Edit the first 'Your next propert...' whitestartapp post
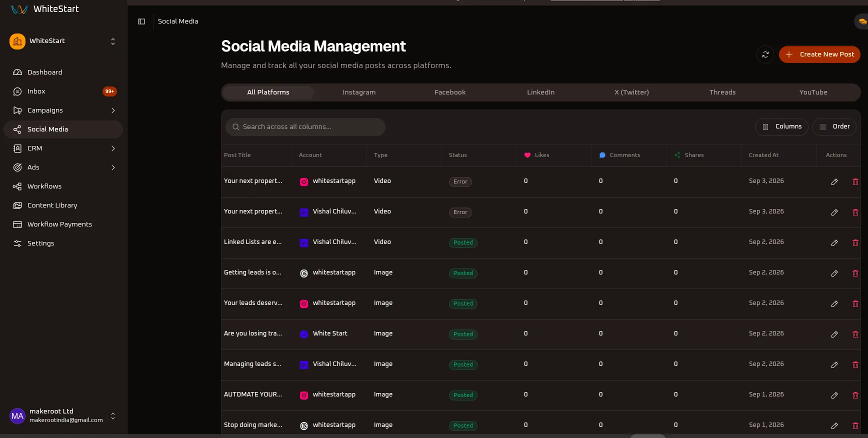 [834, 182]
